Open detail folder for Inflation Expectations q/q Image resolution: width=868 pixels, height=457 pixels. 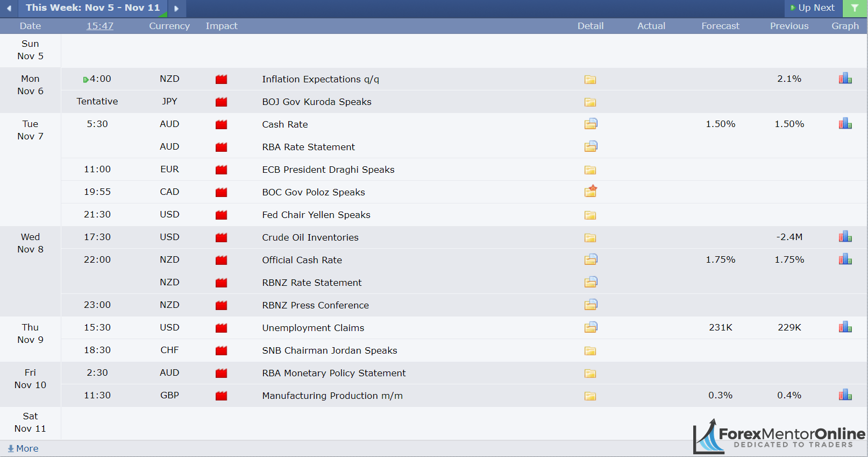point(590,80)
